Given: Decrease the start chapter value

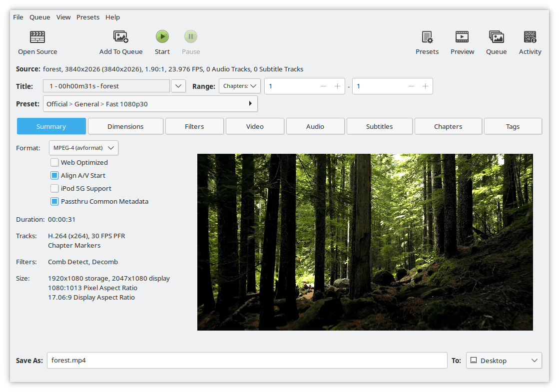Looking at the screenshot, I should tap(323, 86).
